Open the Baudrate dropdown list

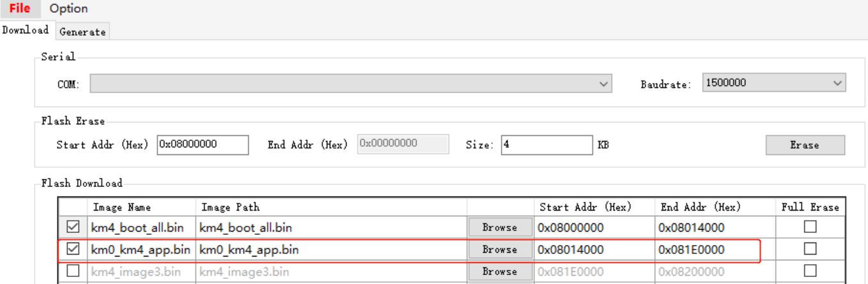coord(773,82)
